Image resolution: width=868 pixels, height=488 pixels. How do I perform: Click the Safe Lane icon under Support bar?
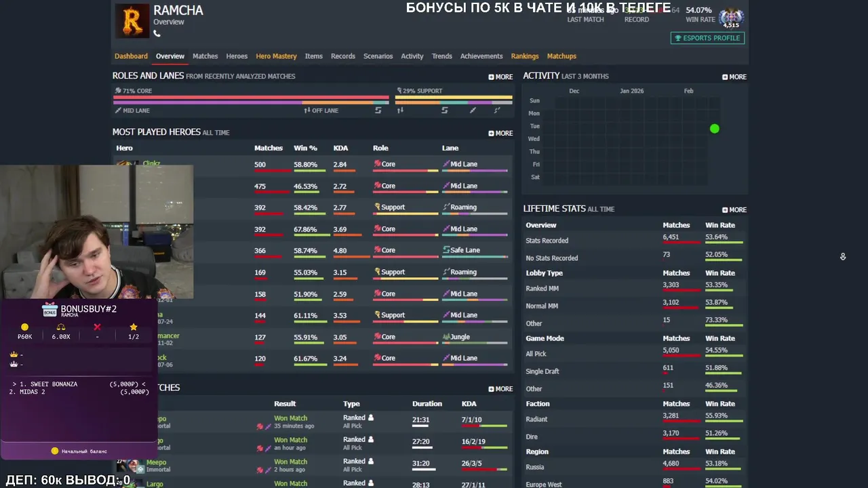pos(445,110)
